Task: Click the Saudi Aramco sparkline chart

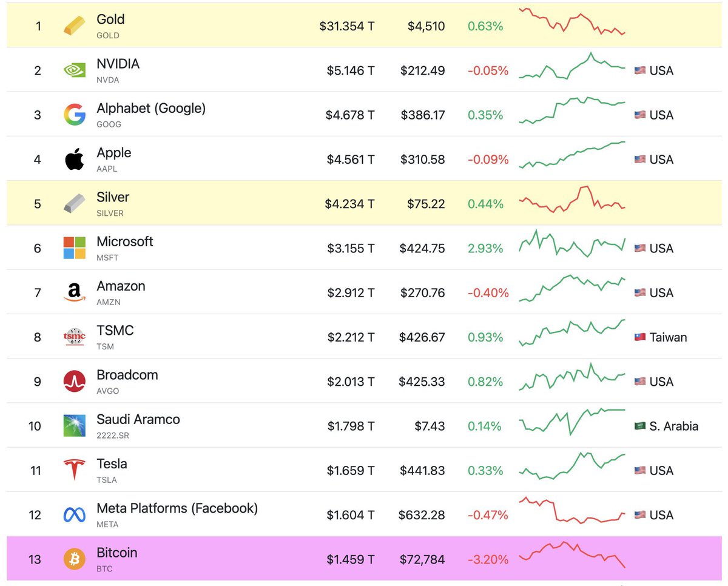Action: 572,422
